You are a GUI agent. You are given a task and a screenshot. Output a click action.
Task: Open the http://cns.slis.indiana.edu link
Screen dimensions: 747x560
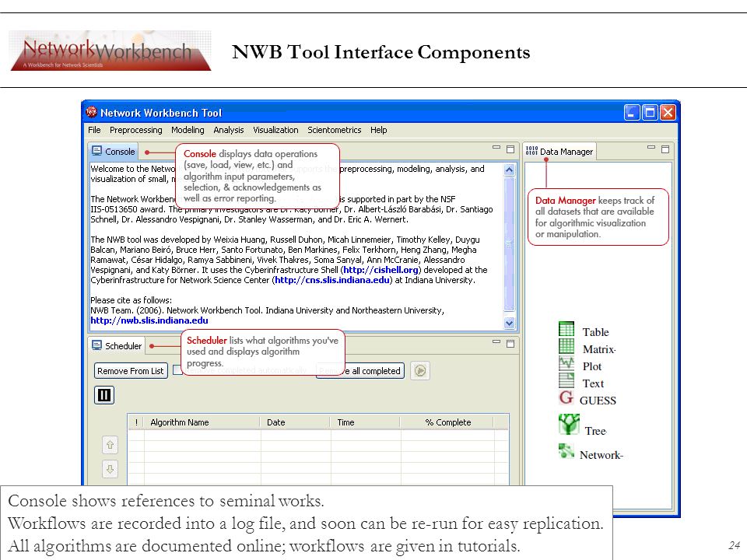(x=332, y=280)
